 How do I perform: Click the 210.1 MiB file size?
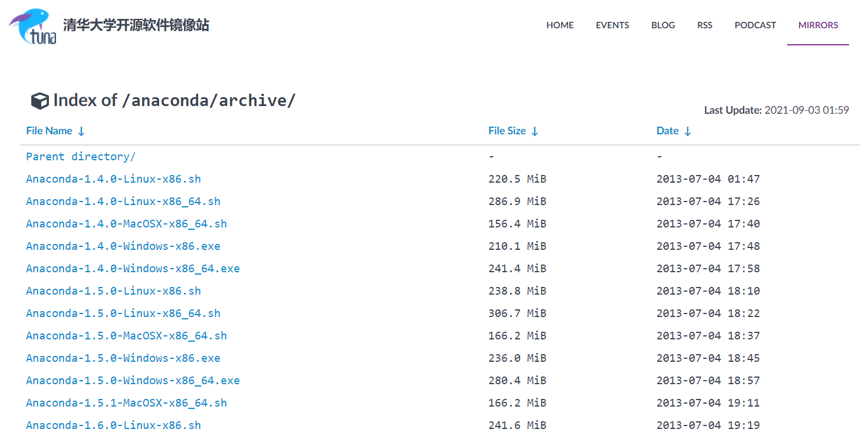(x=517, y=246)
